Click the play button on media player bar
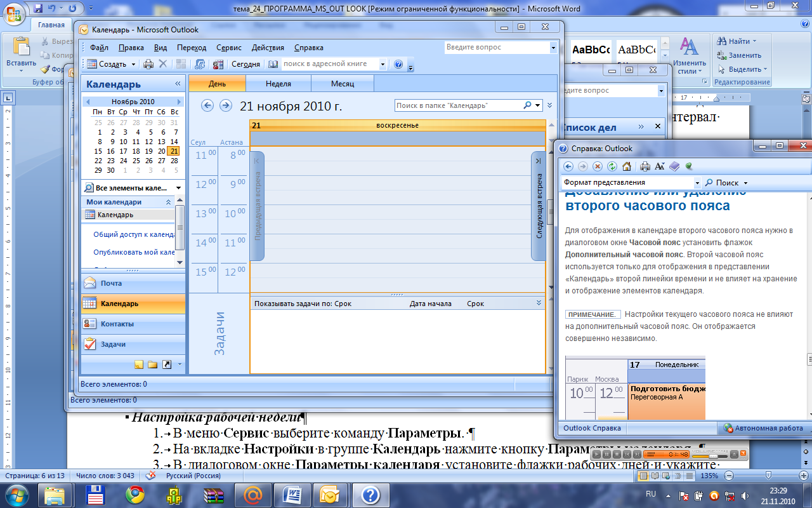This screenshot has width=812, height=508. coord(598,455)
